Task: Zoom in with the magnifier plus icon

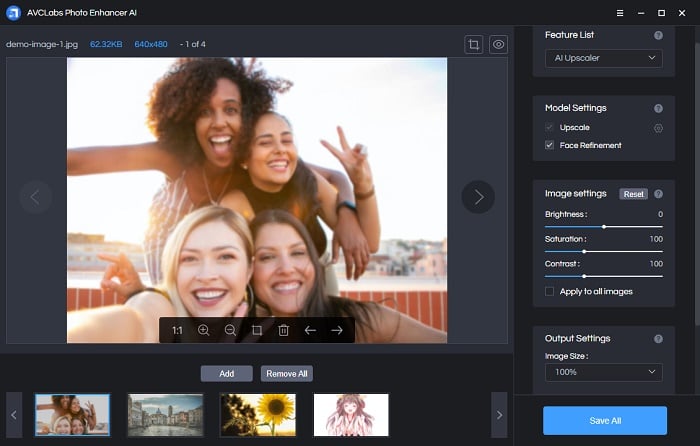Action: (x=204, y=330)
